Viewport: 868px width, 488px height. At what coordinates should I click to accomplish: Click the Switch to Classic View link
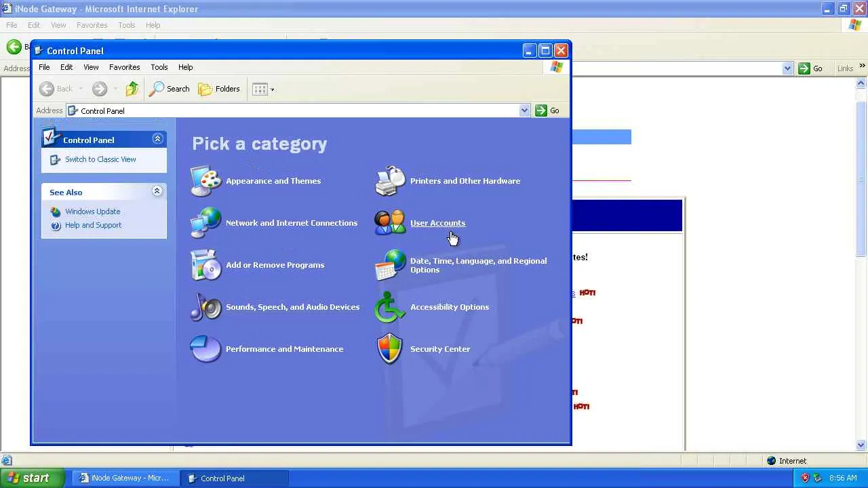coord(100,159)
